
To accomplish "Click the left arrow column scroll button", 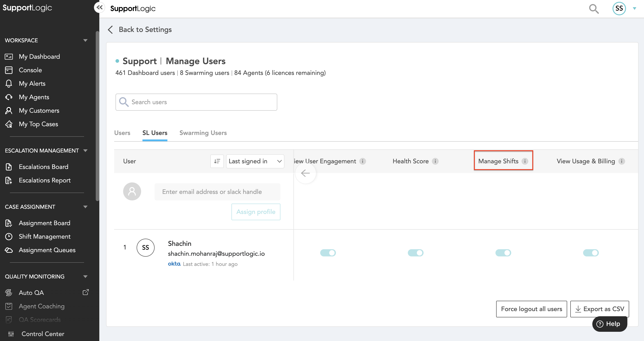I will 305,173.
